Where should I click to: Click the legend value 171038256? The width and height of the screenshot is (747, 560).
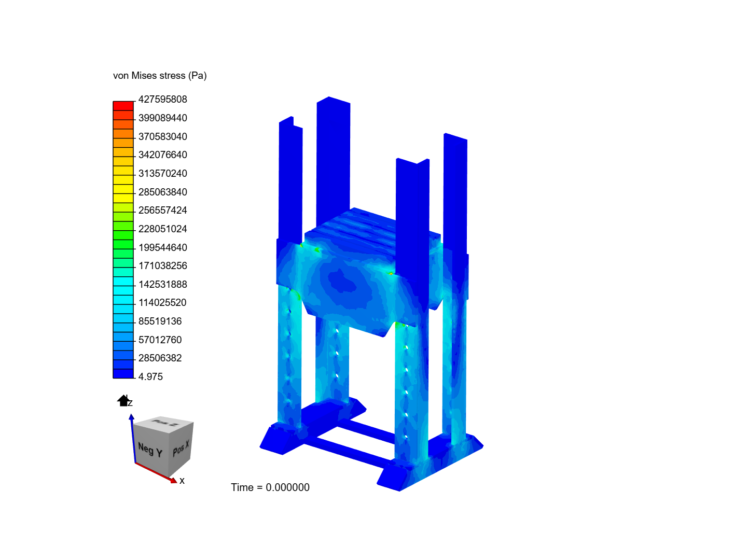coord(163,266)
